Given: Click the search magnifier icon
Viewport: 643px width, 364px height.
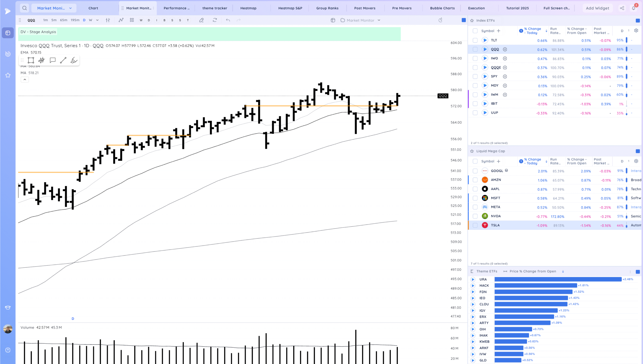Looking at the screenshot, I should [x=24, y=8].
